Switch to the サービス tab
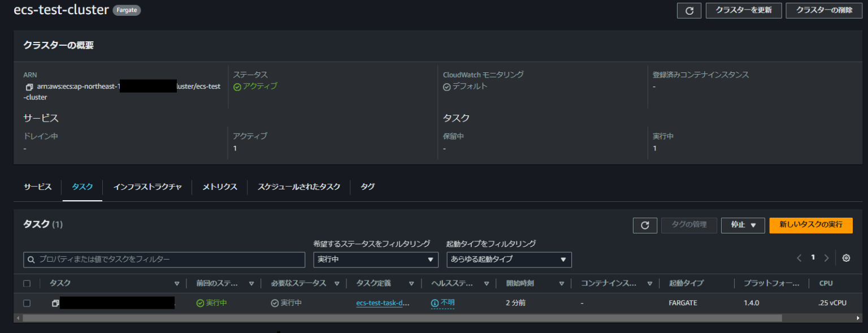868x333 pixels. click(x=37, y=187)
